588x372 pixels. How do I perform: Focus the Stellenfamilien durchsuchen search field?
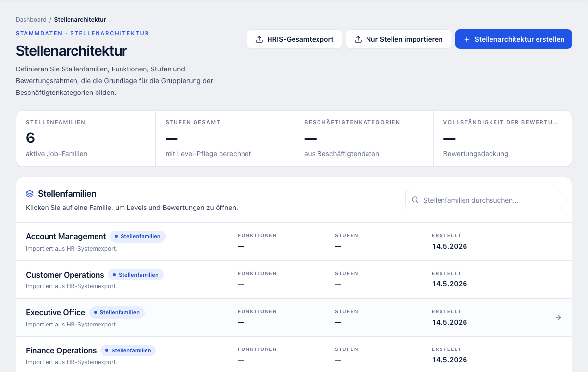[x=484, y=200]
